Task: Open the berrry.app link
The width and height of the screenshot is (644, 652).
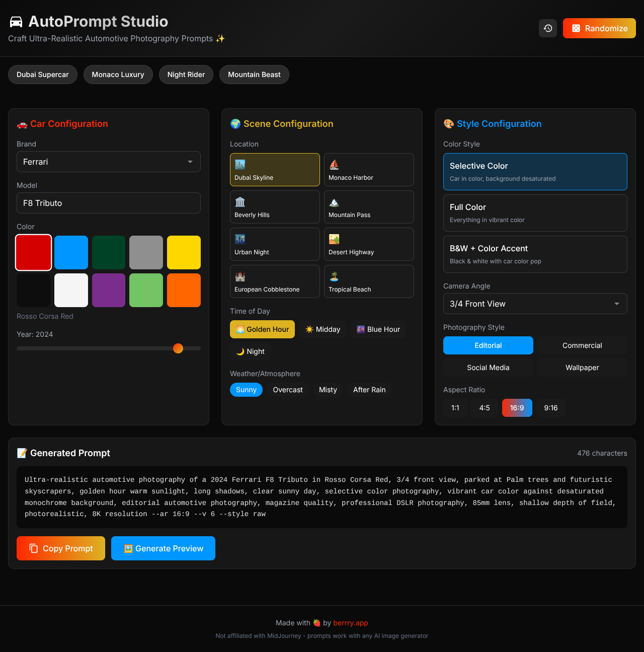Action: click(351, 623)
